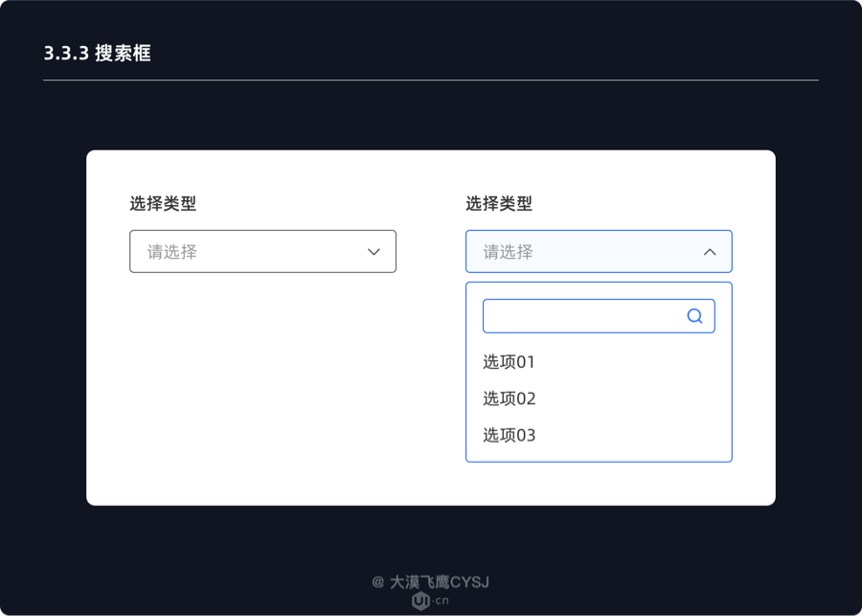Click the magnifier search icon in the dropdown

coord(695,316)
